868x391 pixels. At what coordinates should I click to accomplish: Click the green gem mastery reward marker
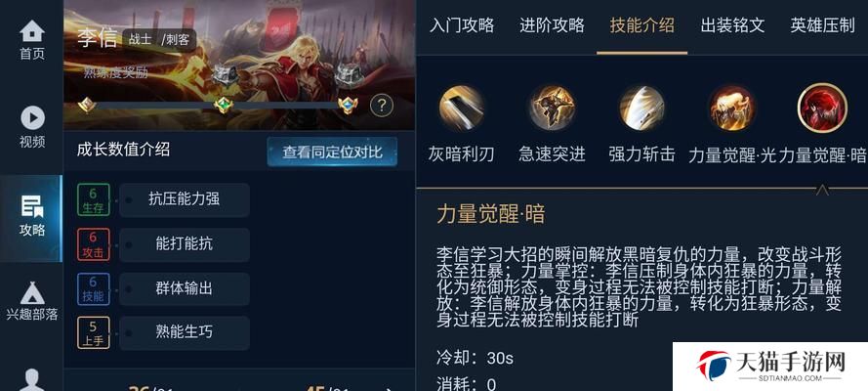223,105
